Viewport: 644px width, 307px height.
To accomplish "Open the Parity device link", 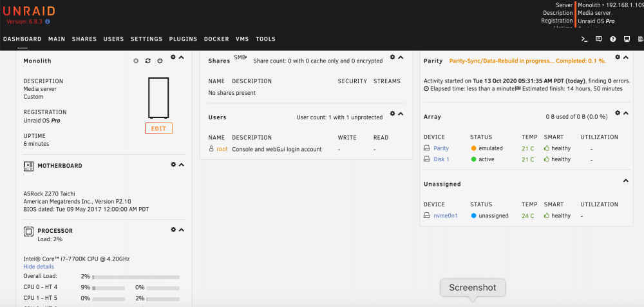I will click(x=441, y=148).
